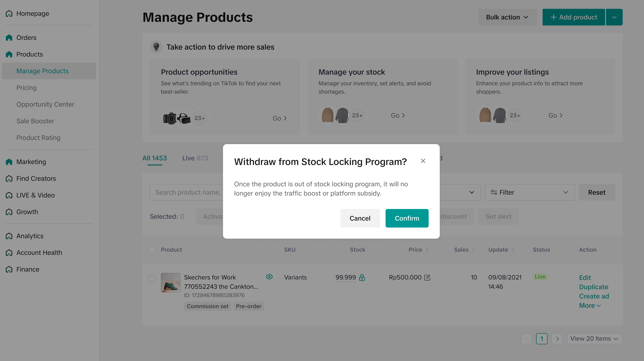Click the price edit pencil icon
Viewport: 644px width, 361px height.
click(427, 277)
